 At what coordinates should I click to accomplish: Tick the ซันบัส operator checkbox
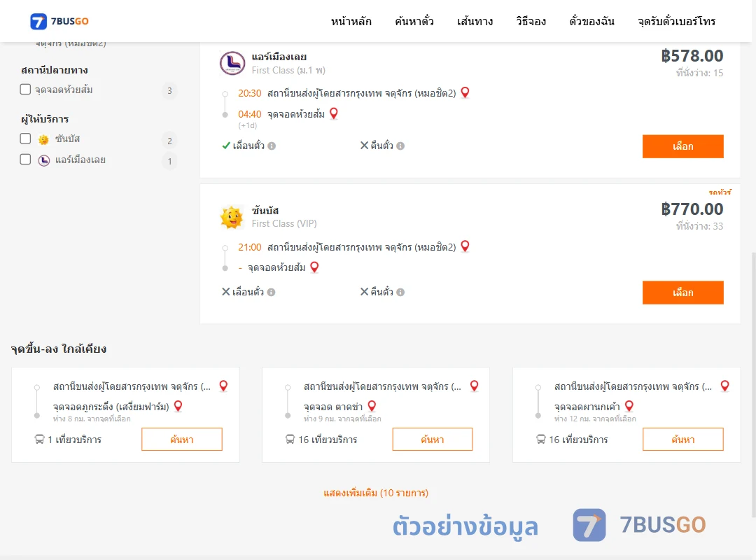pos(26,139)
